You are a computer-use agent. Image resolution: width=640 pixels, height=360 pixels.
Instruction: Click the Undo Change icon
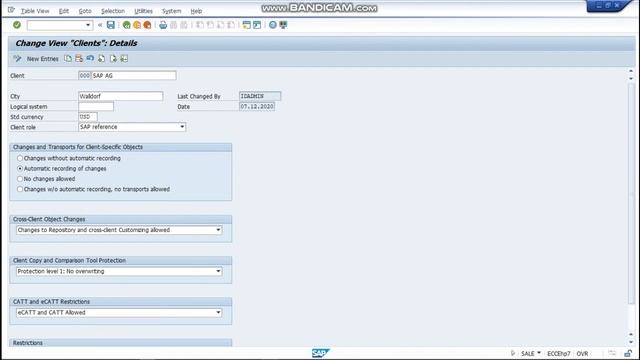[x=90, y=59]
